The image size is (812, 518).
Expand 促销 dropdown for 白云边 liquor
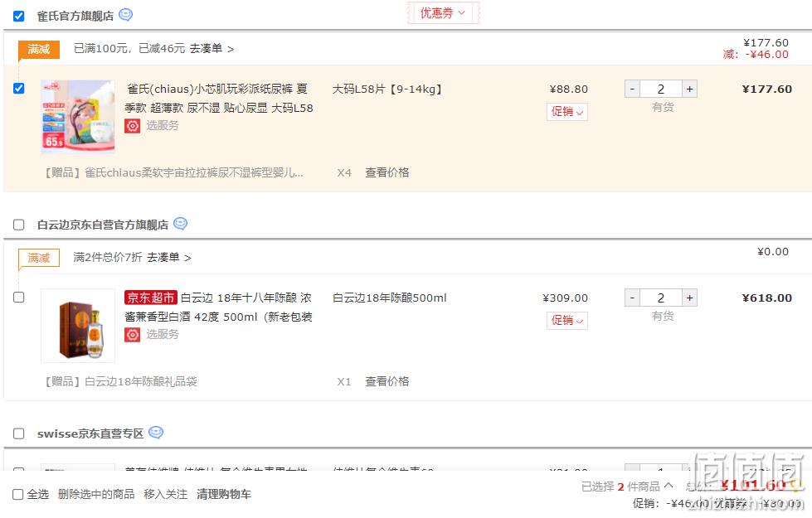tap(567, 321)
